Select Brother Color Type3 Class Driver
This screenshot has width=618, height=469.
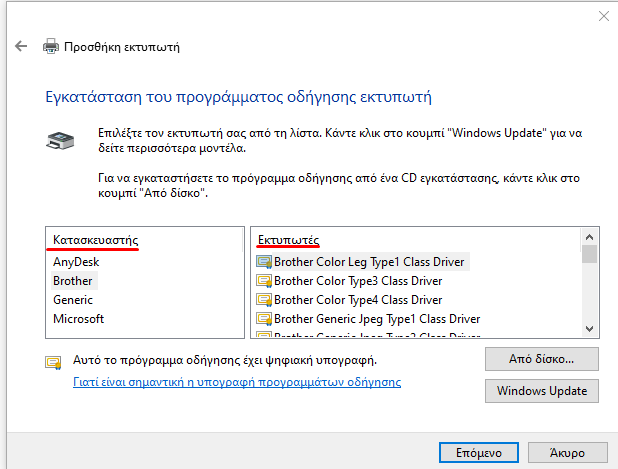[358, 281]
